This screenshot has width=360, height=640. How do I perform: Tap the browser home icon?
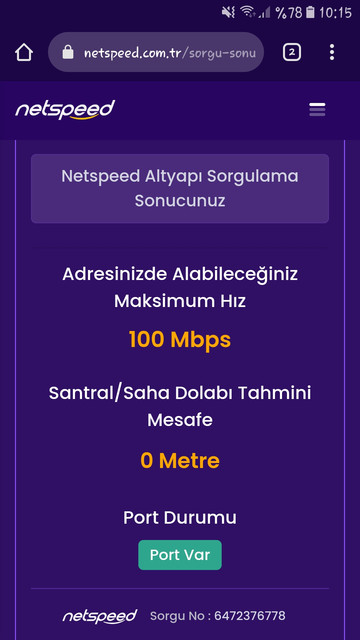(24, 52)
